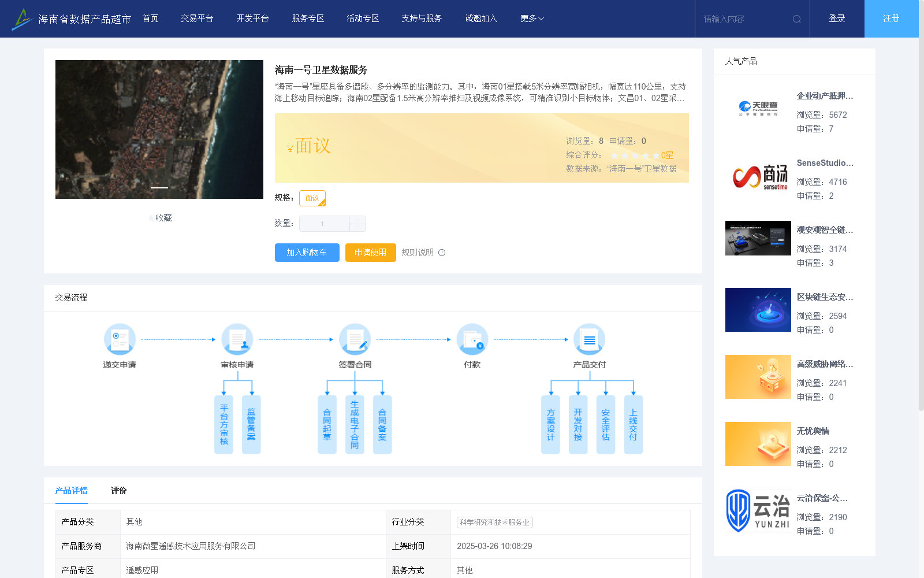Click the 产品交付 flow step icon
This screenshot has width=924, height=578.
(590, 339)
